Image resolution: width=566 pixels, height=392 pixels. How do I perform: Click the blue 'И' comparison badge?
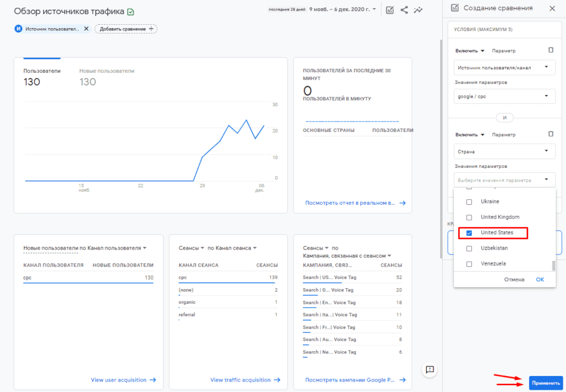18,29
